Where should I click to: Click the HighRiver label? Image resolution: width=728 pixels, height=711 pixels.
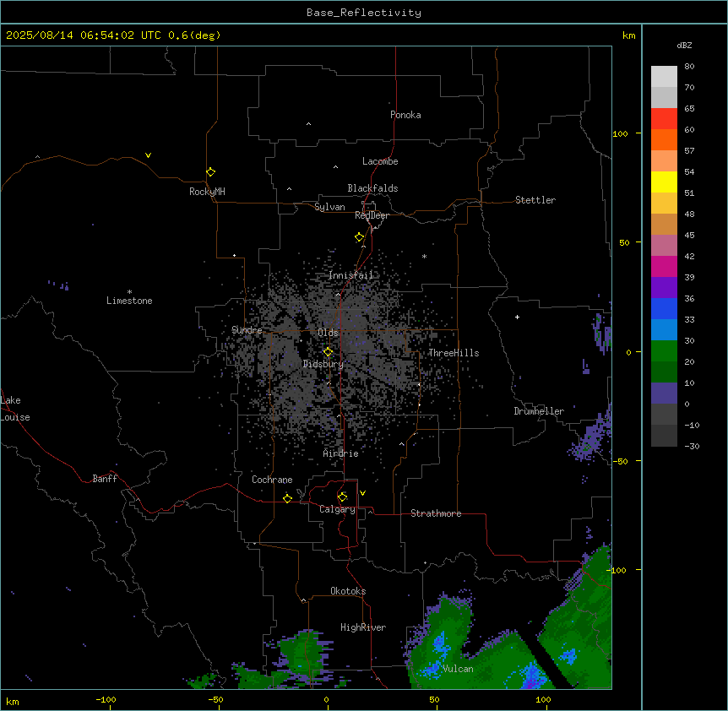(x=363, y=627)
